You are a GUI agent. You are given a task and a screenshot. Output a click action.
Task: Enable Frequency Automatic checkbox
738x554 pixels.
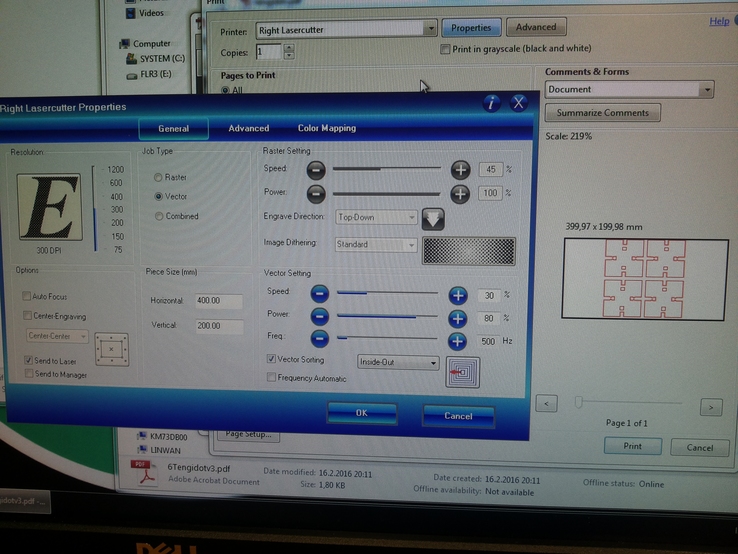271,377
